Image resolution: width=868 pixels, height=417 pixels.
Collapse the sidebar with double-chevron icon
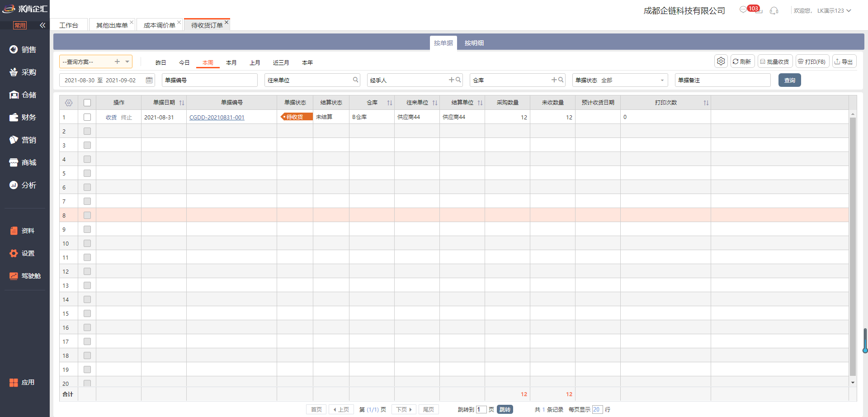pos(42,25)
